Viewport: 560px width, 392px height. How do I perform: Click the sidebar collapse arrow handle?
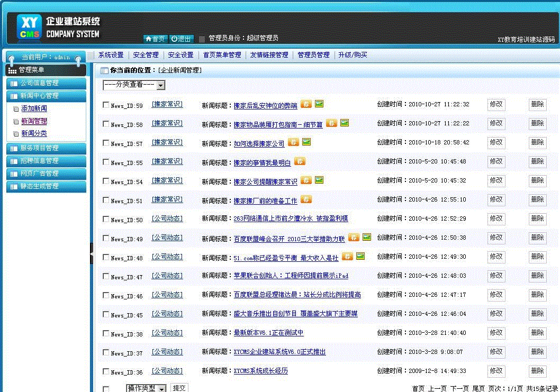point(92,254)
